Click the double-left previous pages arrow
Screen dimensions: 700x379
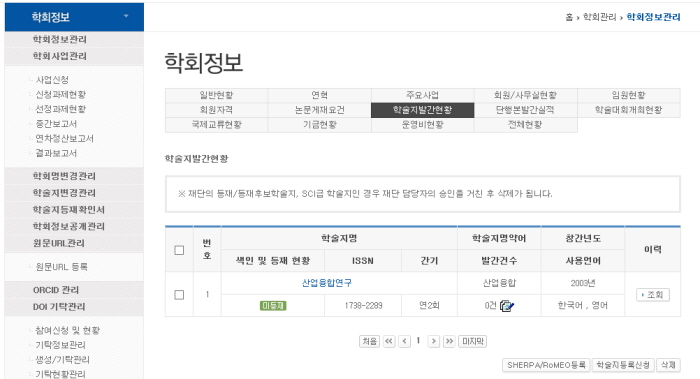[x=389, y=342]
